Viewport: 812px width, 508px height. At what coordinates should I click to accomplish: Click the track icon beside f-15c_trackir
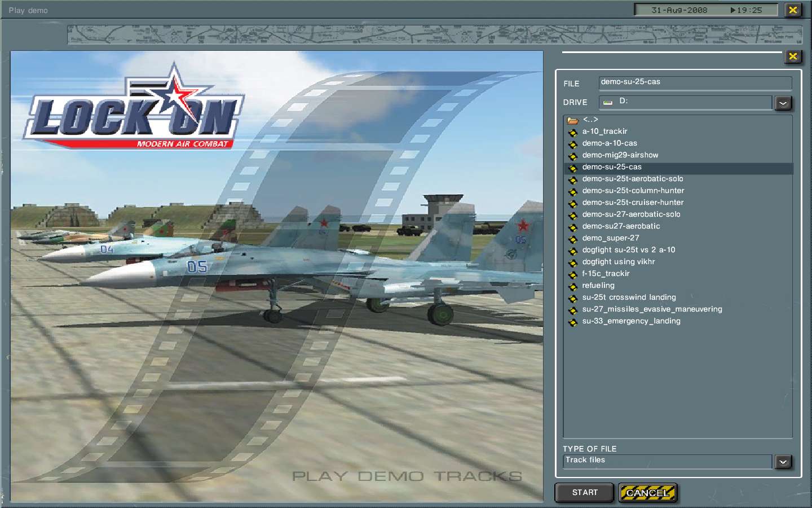(x=573, y=275)
